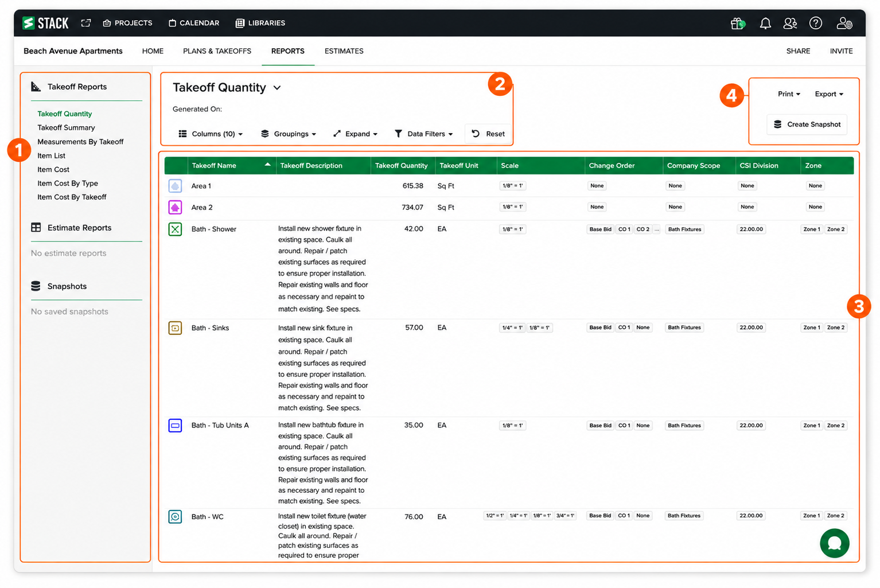
Task: Select Item Cost By Takeoff report
Action: (x=72, y=197)
